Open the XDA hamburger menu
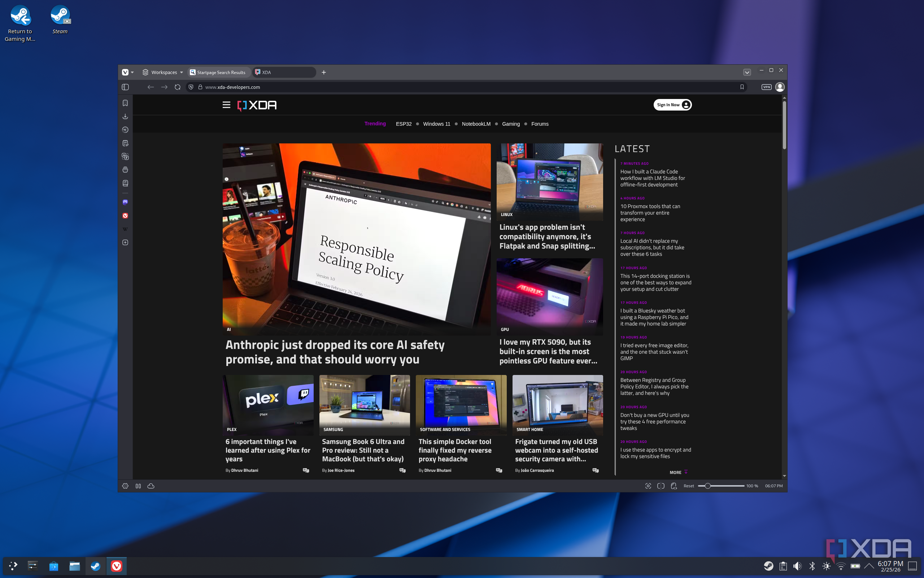Image resolution: width=924 pixels, height=578 pixels. click(226, 105)
